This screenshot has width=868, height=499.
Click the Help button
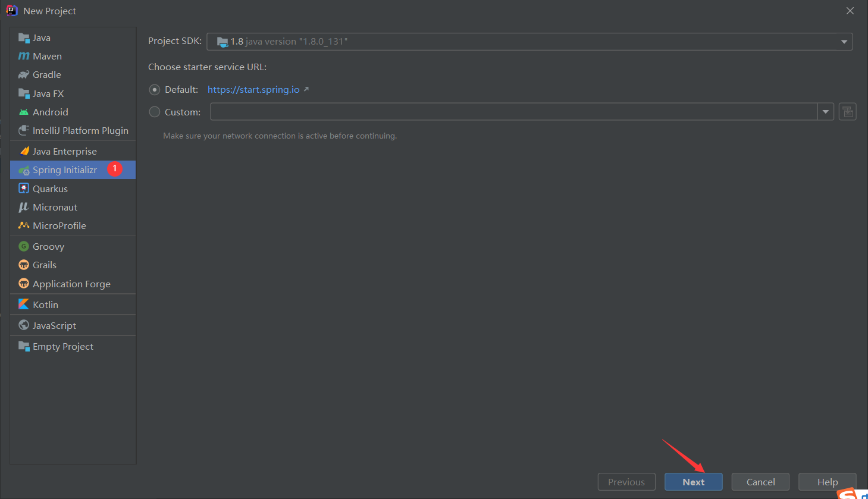(x=828, y=482)
